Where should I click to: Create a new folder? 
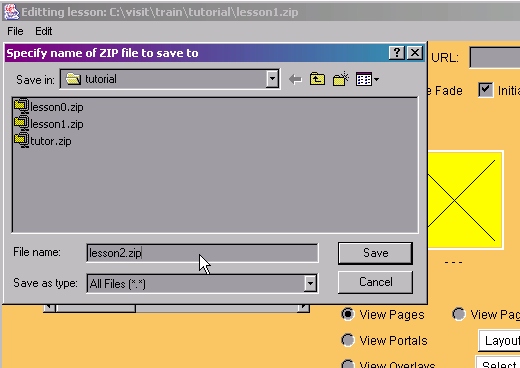click(x=340, y=79)
